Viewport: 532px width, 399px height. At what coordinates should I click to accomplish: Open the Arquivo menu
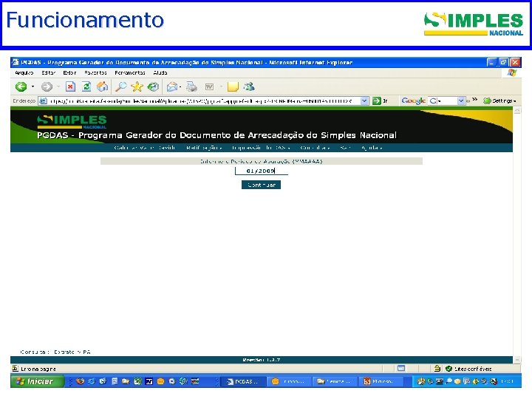[x=24, y=72]
